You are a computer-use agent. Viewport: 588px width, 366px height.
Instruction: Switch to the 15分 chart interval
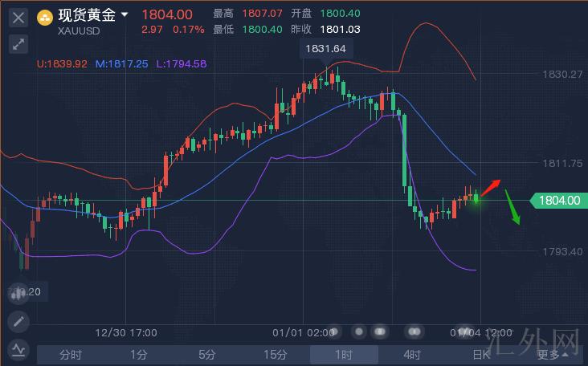tap(276, 354)
